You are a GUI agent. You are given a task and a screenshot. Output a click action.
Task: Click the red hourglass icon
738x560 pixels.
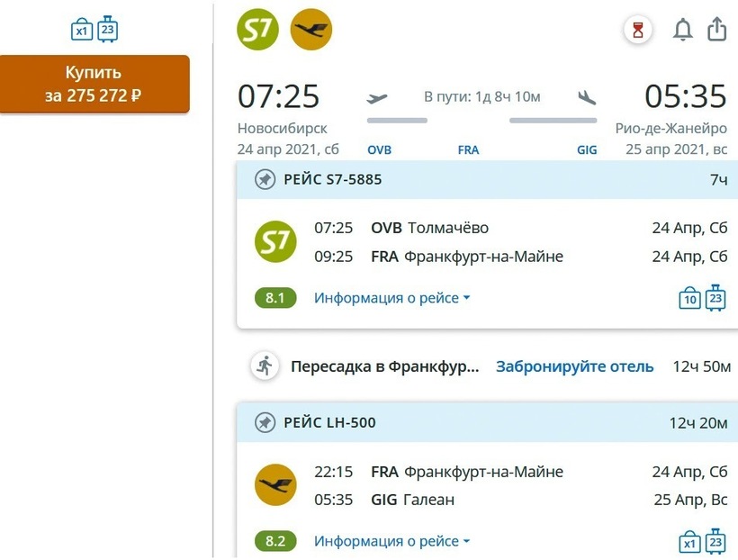pyautogui.click(x=638, y=31)
